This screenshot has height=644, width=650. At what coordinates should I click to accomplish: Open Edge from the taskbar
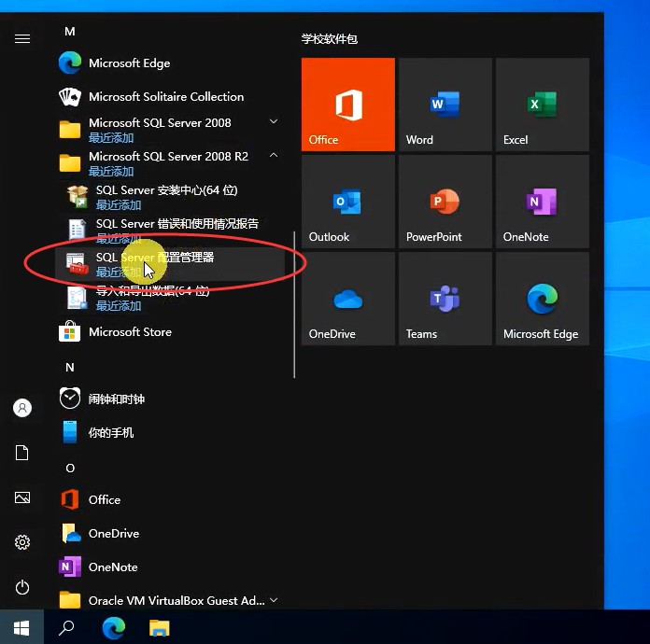coord(114,628)
